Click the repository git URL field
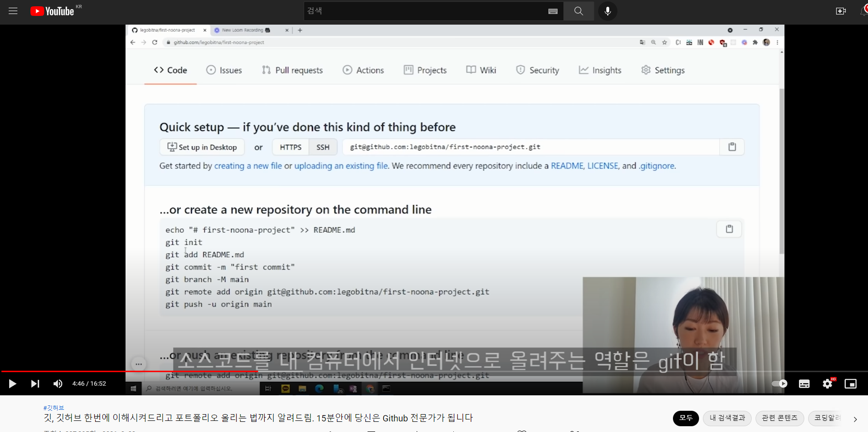This screenshot has width=868, height=432. [x=531, y=147]
